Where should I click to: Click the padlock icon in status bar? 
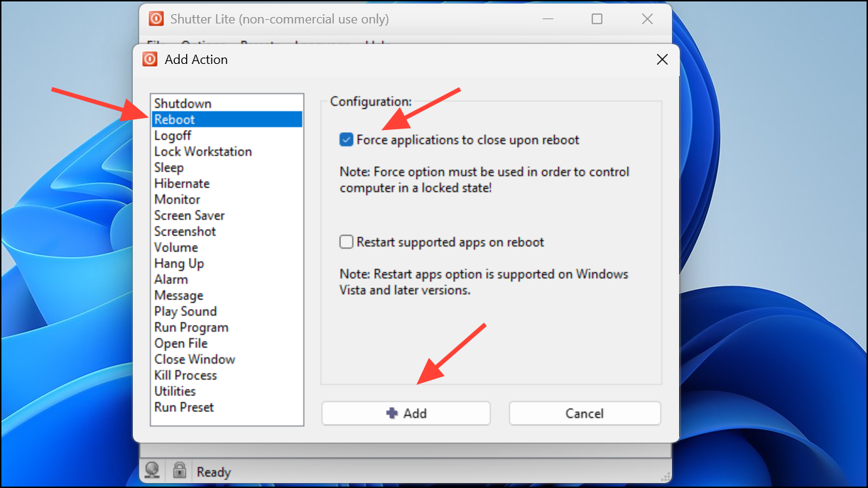click(x=180, y=470)
